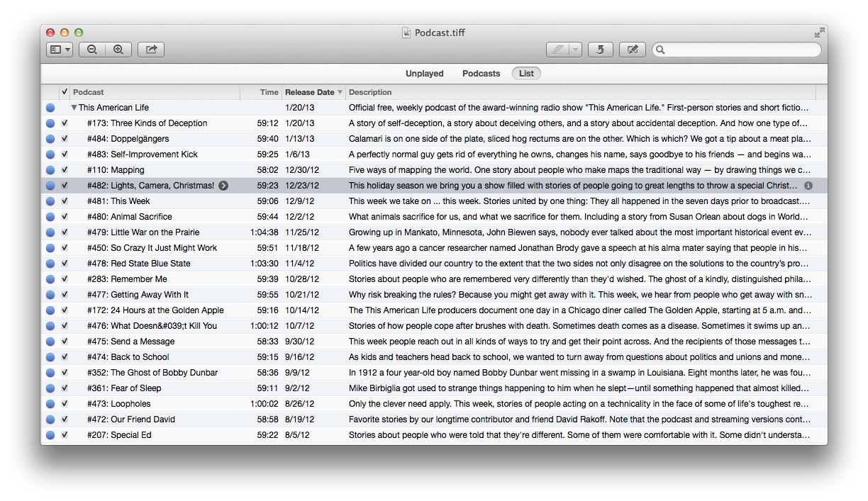Switch to the Unplayed tab

point(425,74)
